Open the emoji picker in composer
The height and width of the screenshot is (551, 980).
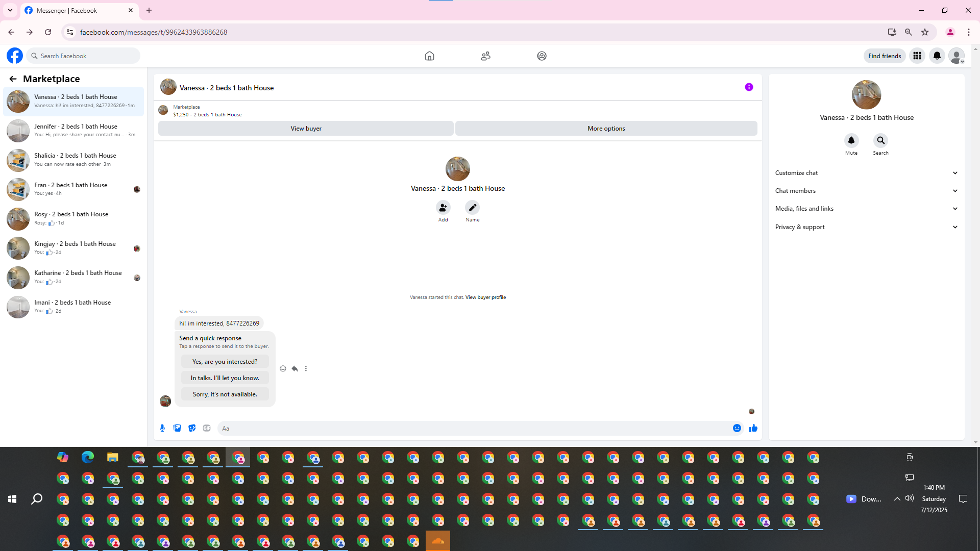click(737, 428)
